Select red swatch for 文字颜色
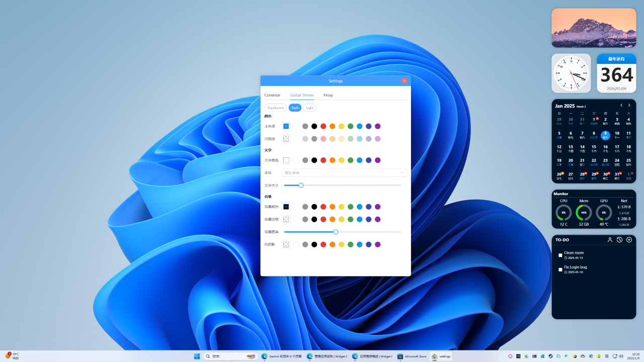 coord(323,160)
